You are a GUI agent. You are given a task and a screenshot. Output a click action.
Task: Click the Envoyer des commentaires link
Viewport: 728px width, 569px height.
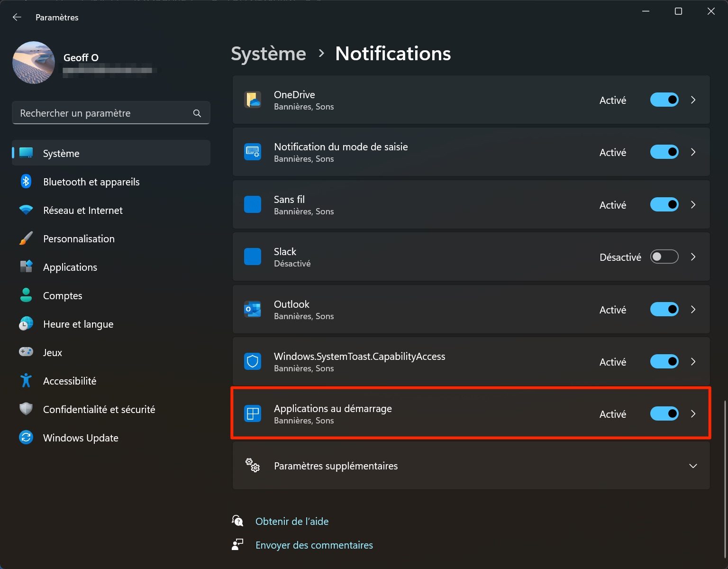point(314,545)
